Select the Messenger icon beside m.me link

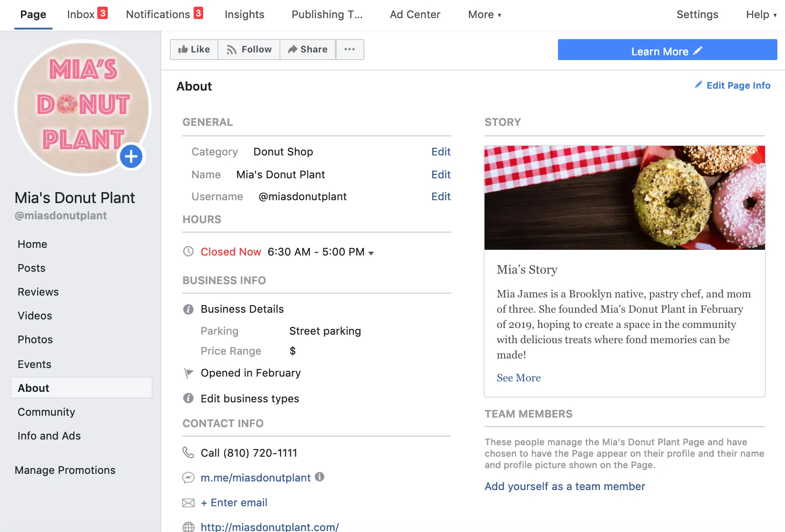tap(188, 477)
